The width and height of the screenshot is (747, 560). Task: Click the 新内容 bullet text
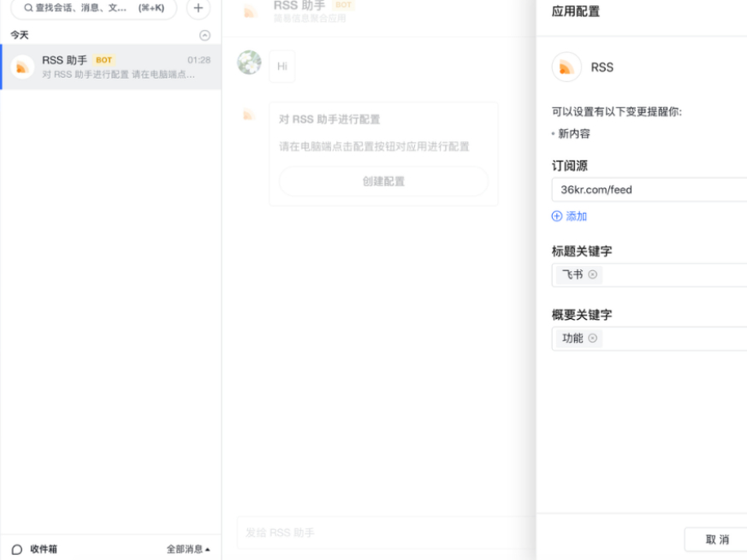[574, 134]
